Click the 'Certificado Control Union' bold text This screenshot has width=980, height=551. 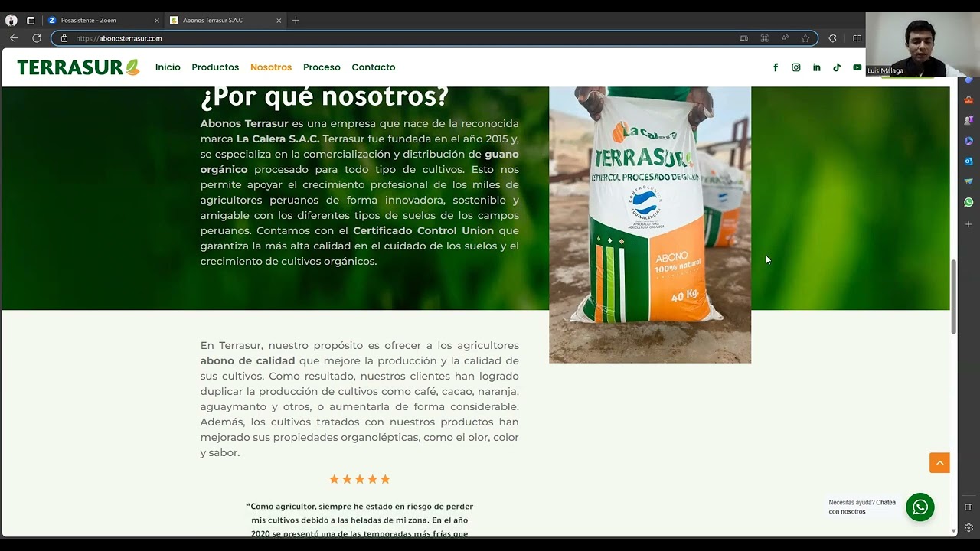click(x=424, y=230)
